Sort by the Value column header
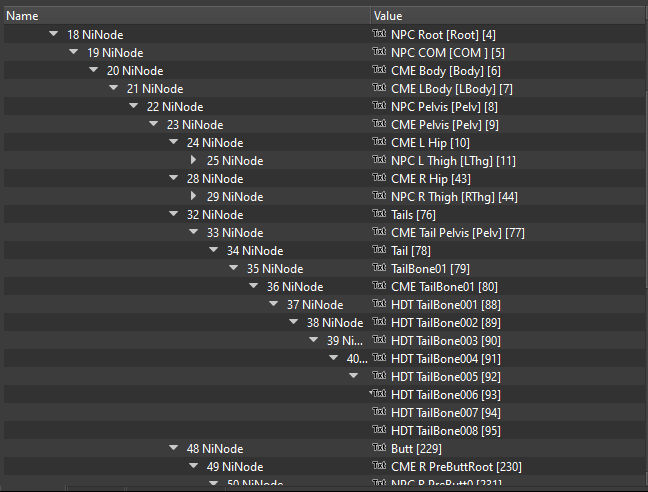The height and width of the screenshot is (492, 648). tap(507, 16)
